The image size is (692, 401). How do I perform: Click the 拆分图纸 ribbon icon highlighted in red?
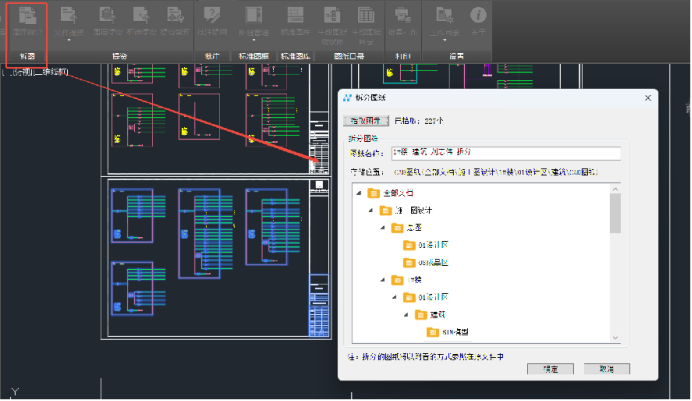coord(30,18)
